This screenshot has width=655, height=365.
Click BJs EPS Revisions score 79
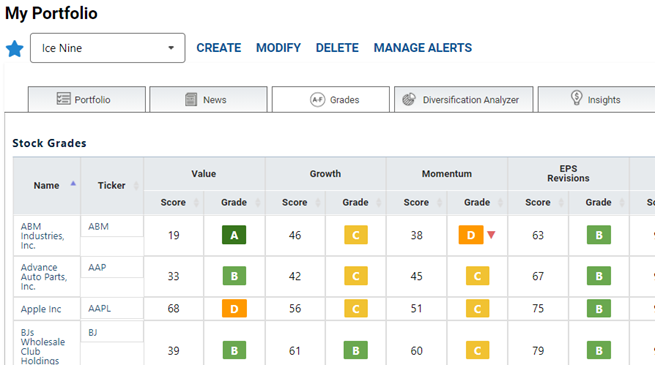coord(538,351)
